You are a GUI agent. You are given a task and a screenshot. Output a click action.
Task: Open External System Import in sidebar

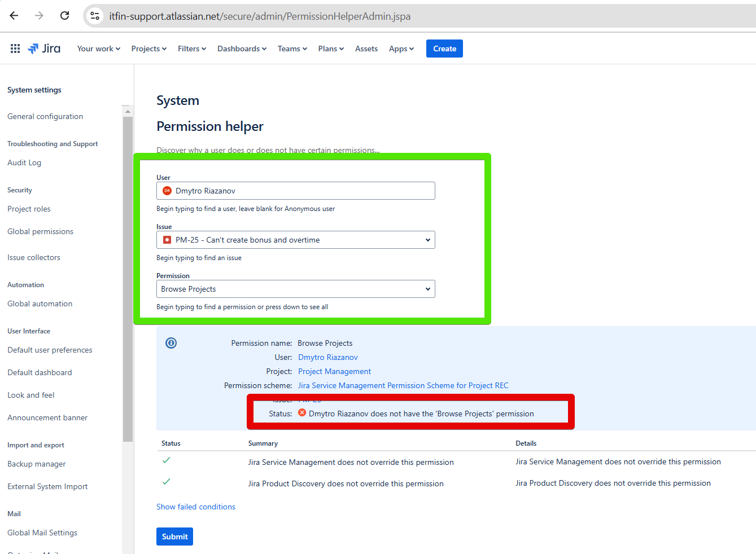point(47,486)
